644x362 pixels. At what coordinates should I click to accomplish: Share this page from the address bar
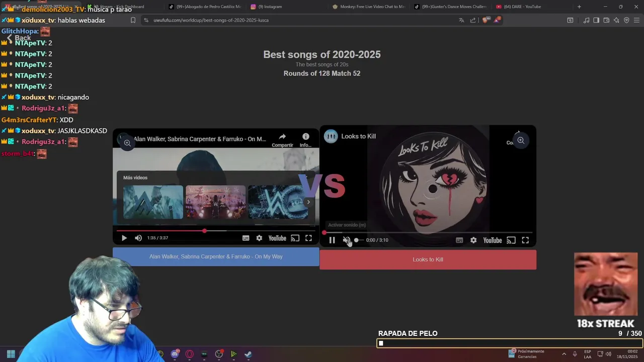click(x=473, y=20)
